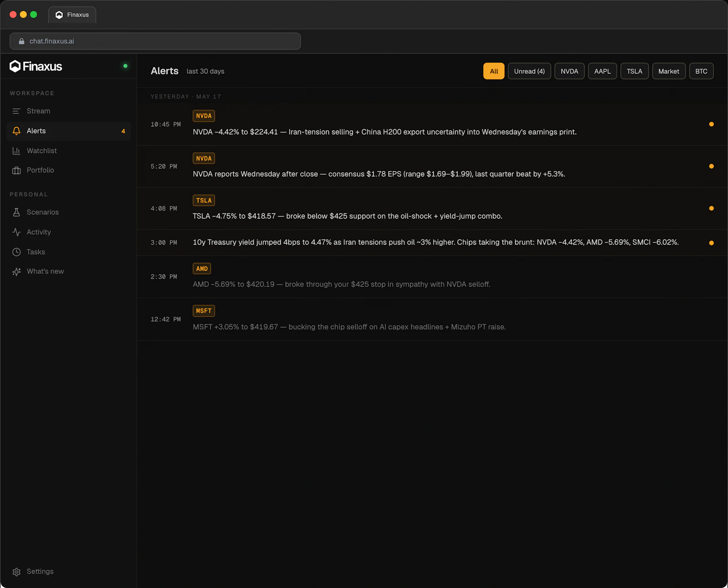Click the Stream sidebar icon
Viewport: 728px width, 588px height.
16,111
